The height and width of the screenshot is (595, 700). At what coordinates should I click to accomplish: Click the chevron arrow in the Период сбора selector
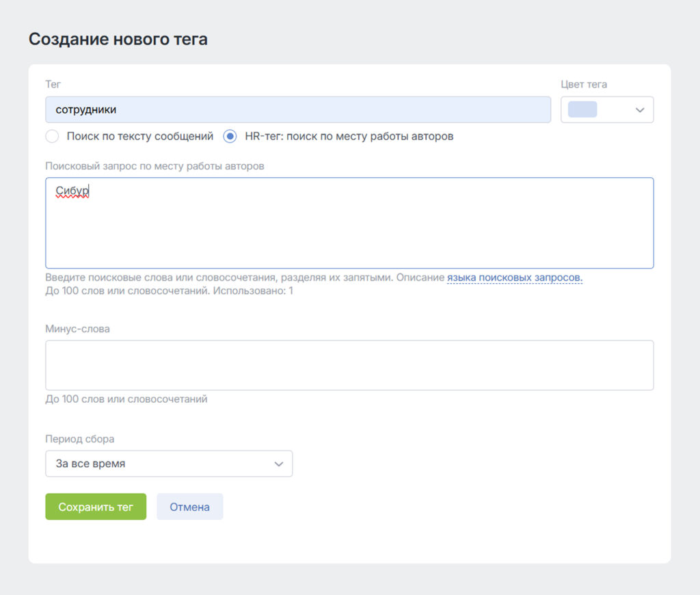click(279, 464)
